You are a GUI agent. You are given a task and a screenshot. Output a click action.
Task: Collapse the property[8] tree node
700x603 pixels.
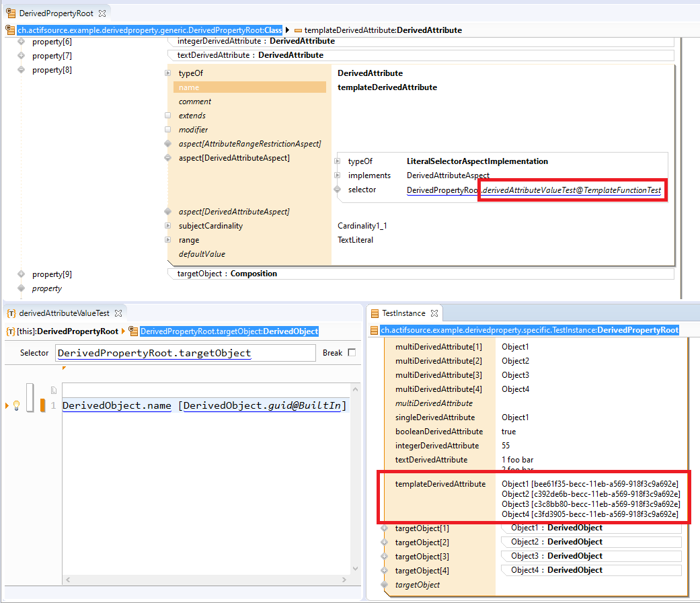point(21,70)
